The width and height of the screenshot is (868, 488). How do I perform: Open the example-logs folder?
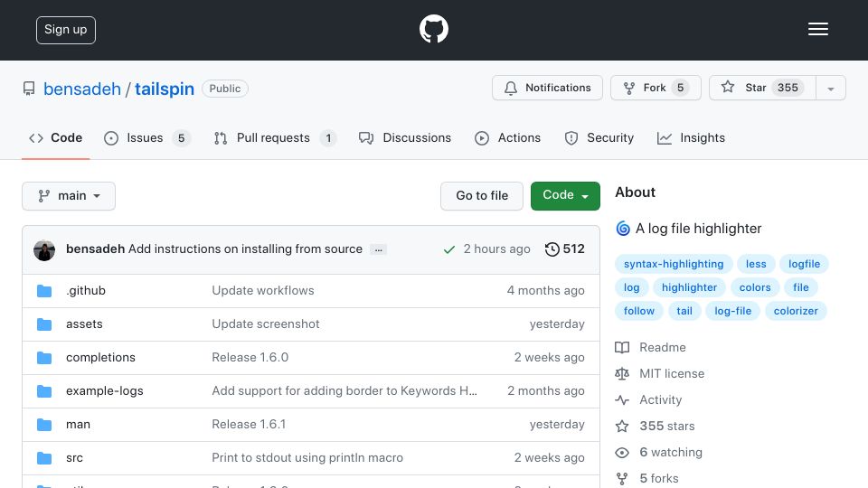pos(105,391)
